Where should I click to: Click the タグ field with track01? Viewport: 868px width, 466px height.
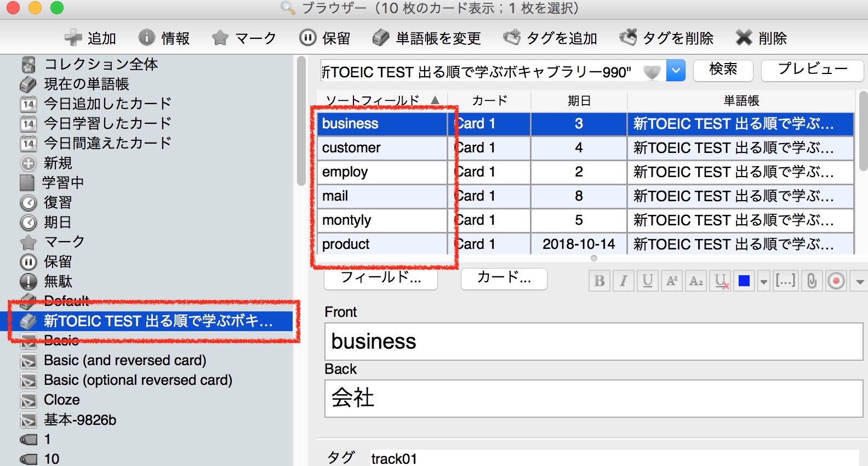point(615,458)
